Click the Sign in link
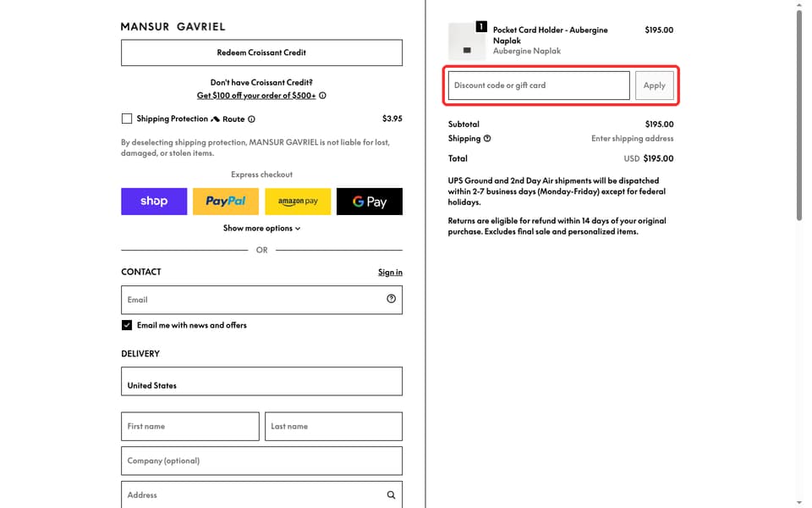This screenshot has width=812, height=508. [390, 272]
